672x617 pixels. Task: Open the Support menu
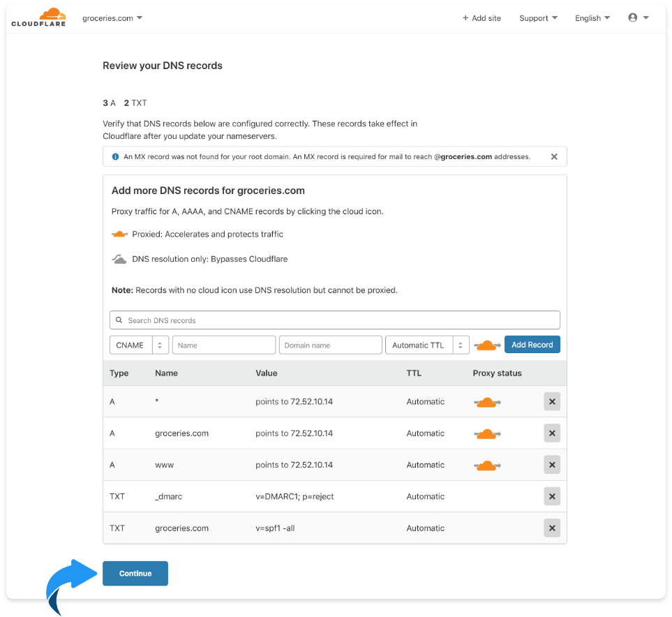pos(538,18)
